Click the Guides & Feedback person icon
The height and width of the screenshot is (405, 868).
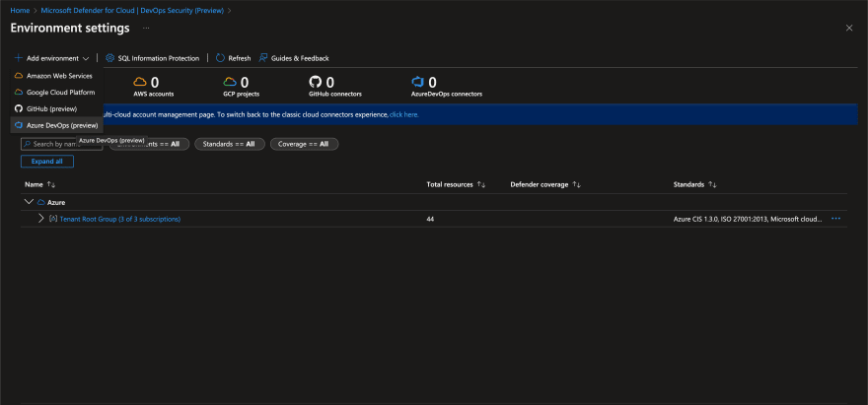263,58
